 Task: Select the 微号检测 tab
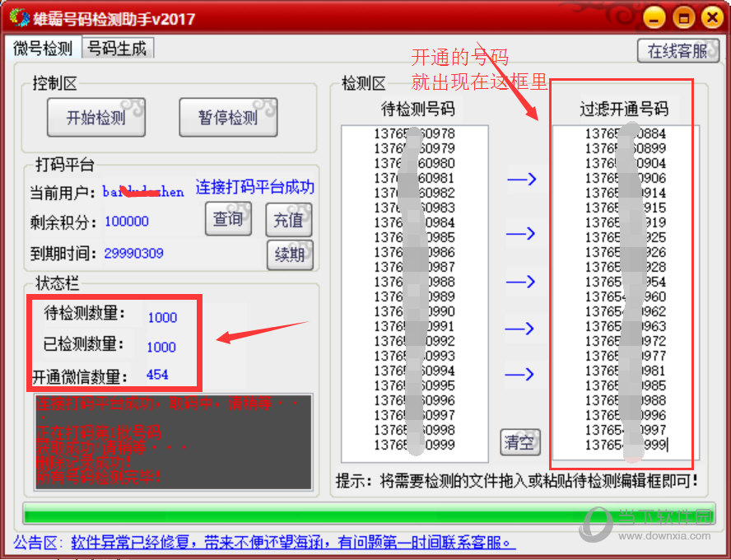[x=42, y=49]
